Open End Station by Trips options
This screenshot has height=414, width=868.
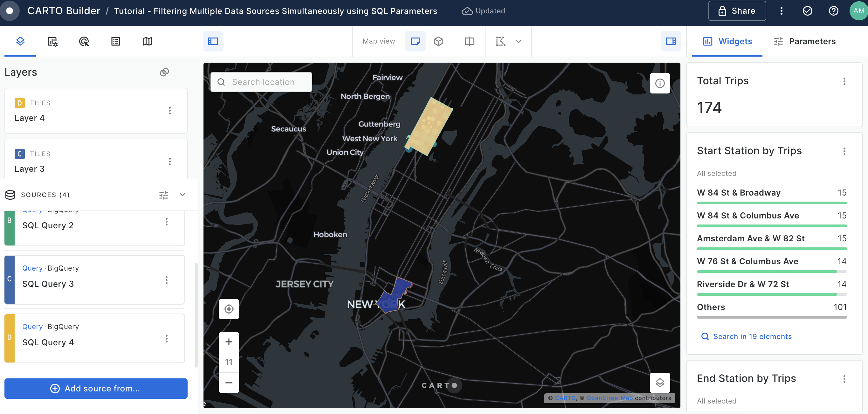(844, 379)
